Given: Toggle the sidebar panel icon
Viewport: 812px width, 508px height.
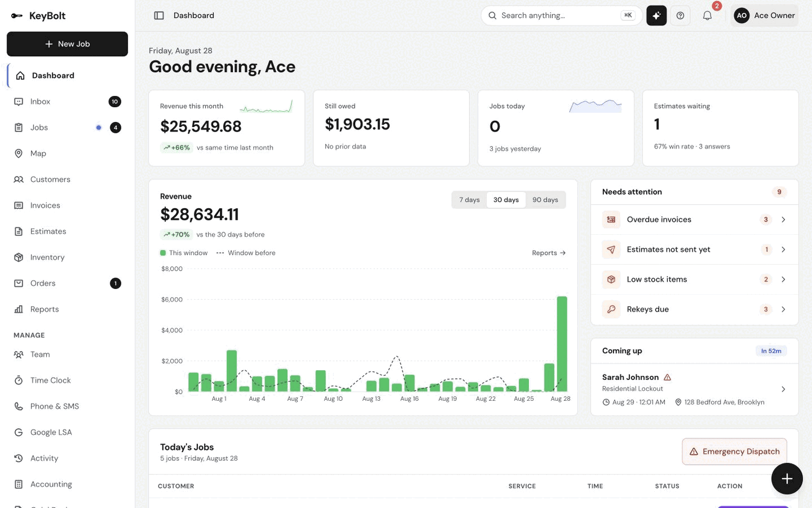Looking at the screenshot, I should (159, 16).
